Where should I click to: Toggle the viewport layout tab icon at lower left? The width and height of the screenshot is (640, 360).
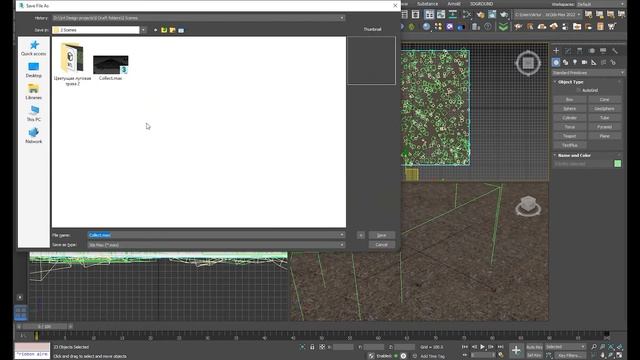(20, 313)
